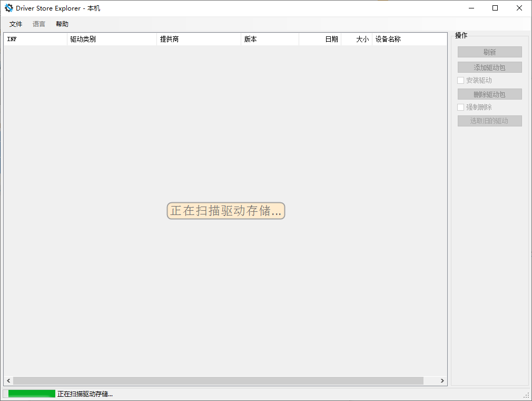Click the horizontal scrollbar left arrow
The image size is (532, 401).
[8, 380]
